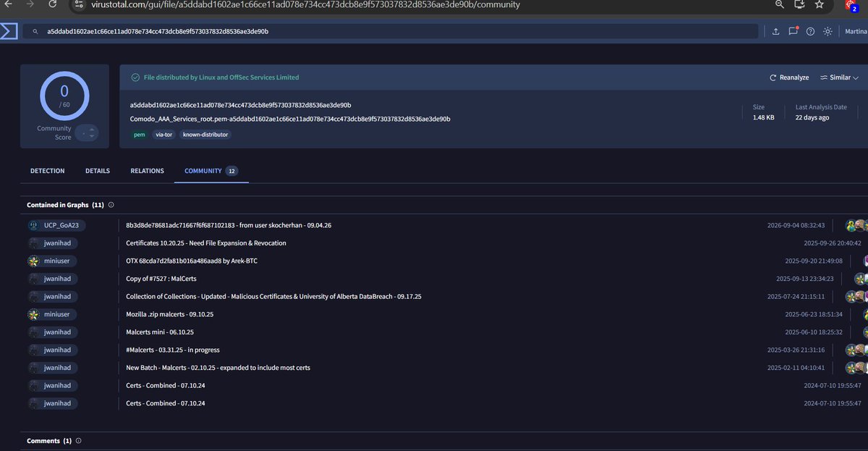
Task: Open the Martina user account menu
Action: click(855, 31)
